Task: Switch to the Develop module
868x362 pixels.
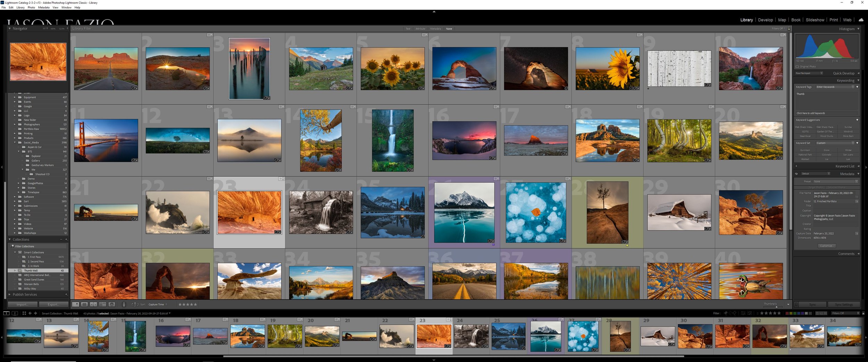Action: (765, 20)
